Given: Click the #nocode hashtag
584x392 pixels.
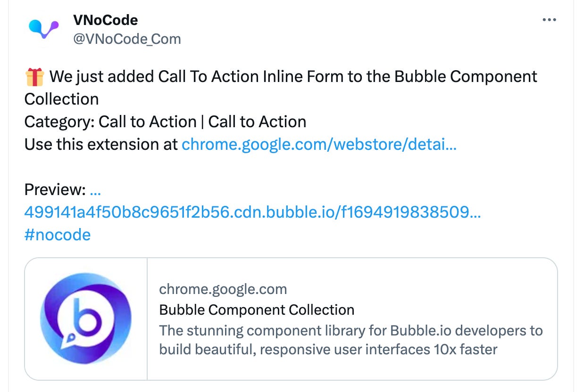Looking at the screenshot, I should coord(57,234).
